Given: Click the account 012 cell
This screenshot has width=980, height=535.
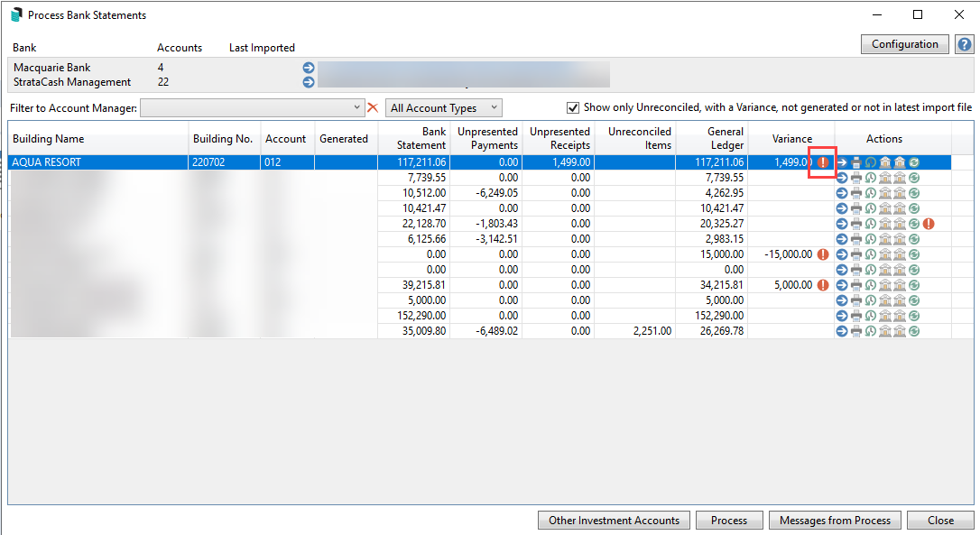Looking at the screenshot, I should pyautogui.click(x=288, y=162).
